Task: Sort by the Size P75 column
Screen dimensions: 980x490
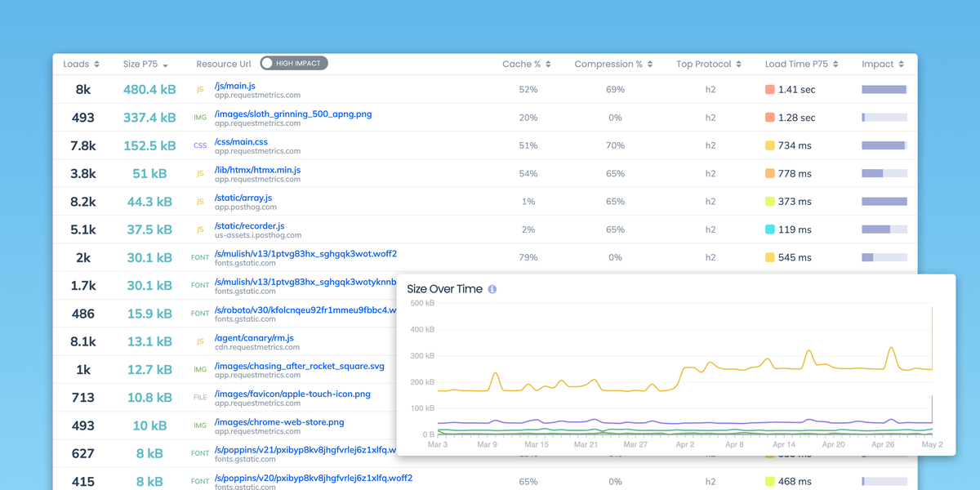Action: point(145,64)
